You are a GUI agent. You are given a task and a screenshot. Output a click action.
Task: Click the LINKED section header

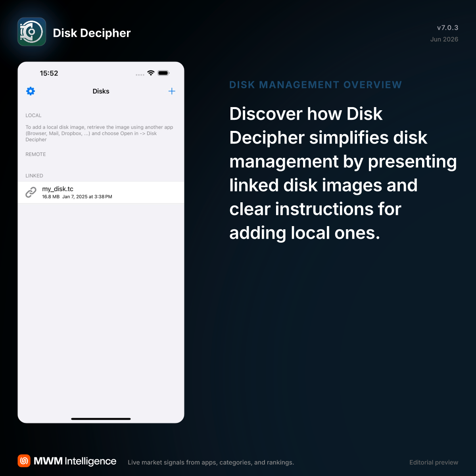34,176
